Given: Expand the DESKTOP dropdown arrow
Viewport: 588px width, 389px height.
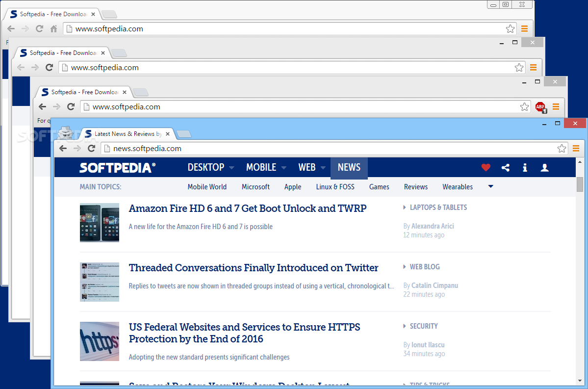Looking at the screenshot, I should 231,168.
